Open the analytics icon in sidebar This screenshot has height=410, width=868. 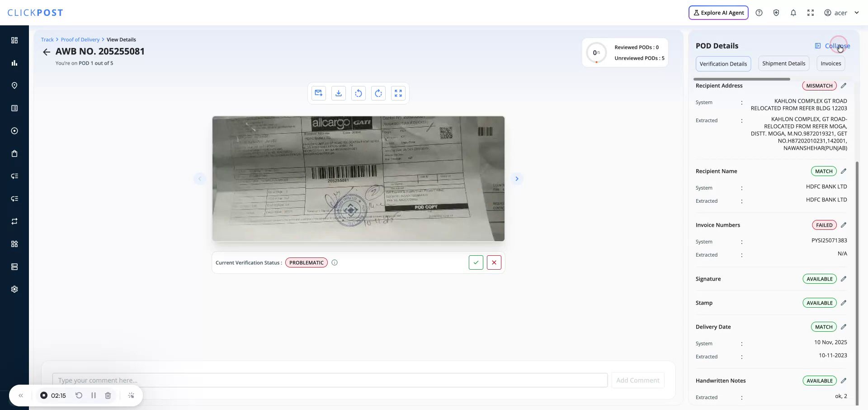[x=14, y=63]
